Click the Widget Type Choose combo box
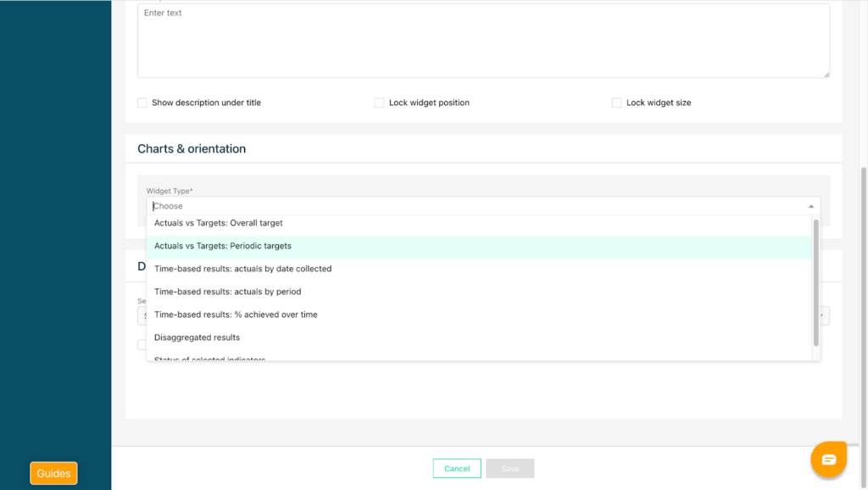Viewport: 868px width, 490px height. tap(475, 206)
